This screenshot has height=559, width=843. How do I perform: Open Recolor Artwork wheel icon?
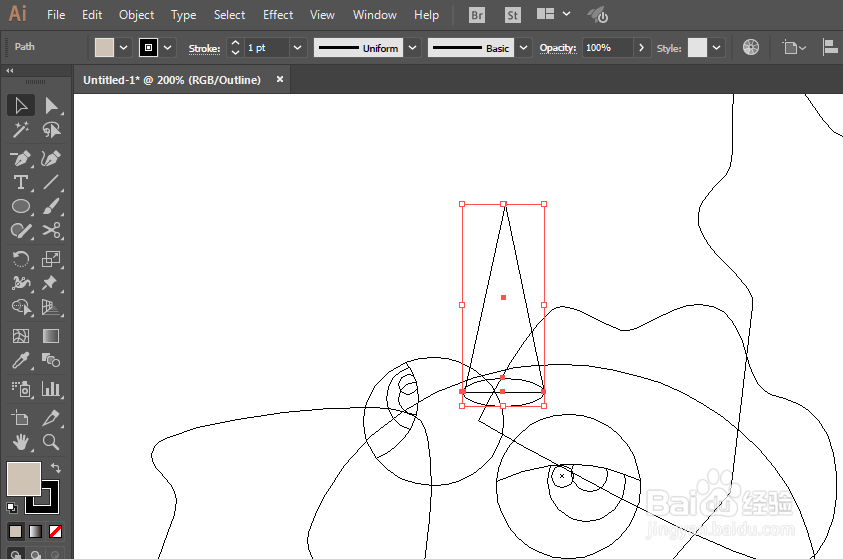751,47
